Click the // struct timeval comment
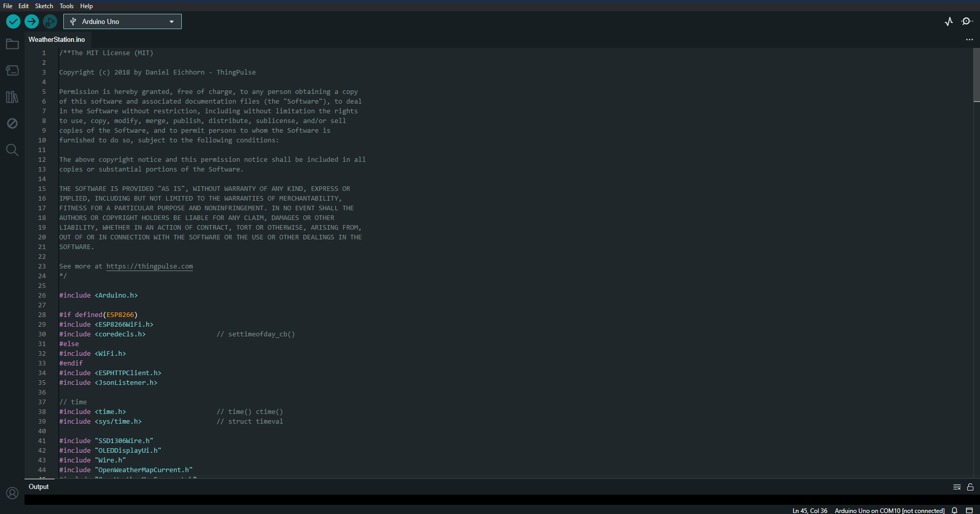 [x=250, y=422]
